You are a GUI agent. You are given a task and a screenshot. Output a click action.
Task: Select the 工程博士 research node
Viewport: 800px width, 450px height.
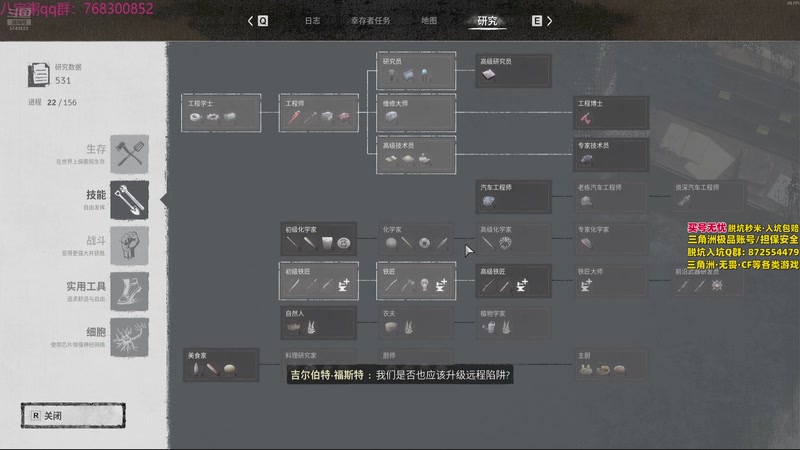(611, 113)
